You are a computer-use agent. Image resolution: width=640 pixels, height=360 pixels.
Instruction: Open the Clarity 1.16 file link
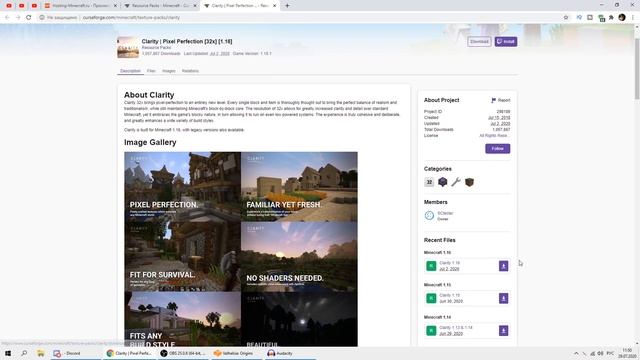click(449, 263)
